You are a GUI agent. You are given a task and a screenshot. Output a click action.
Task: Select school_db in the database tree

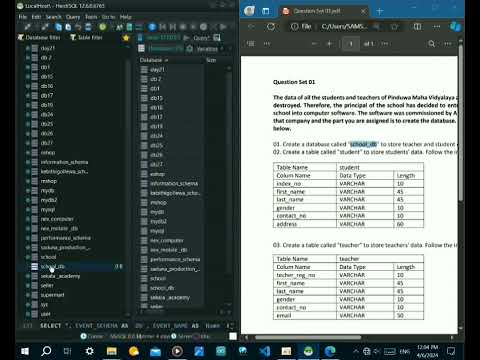pyautogui.click(x=53, y=266)
